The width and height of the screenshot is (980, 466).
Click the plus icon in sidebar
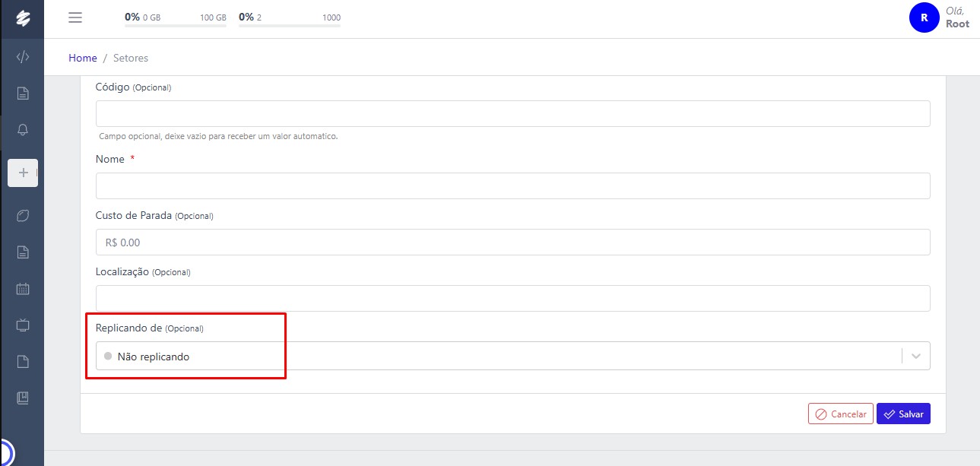(23, 173)
